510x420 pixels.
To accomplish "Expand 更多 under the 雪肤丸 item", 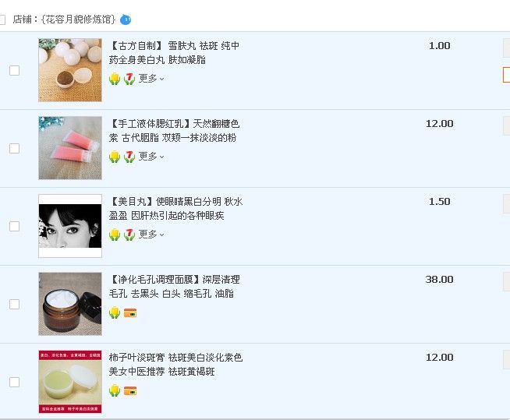I will point(151,79).
